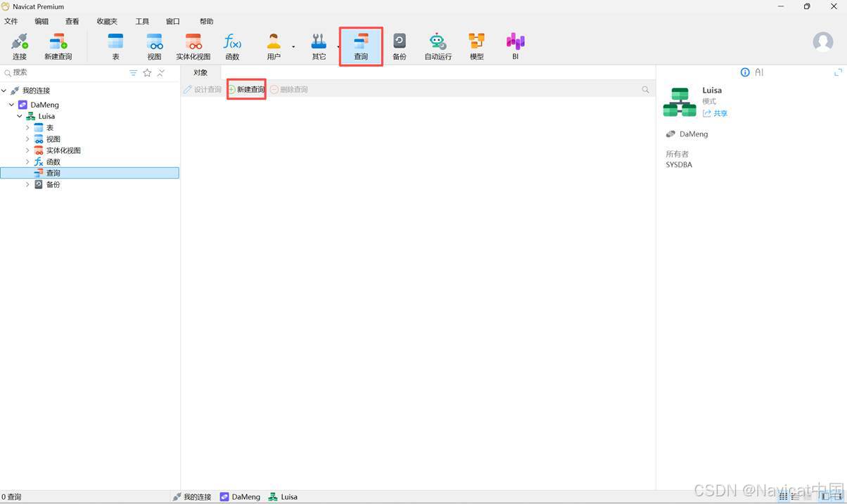Click the collapse-all icon in sidebar header
This screenshot has height=504, width=847.
pyautogui.click(x=161, y=72)
